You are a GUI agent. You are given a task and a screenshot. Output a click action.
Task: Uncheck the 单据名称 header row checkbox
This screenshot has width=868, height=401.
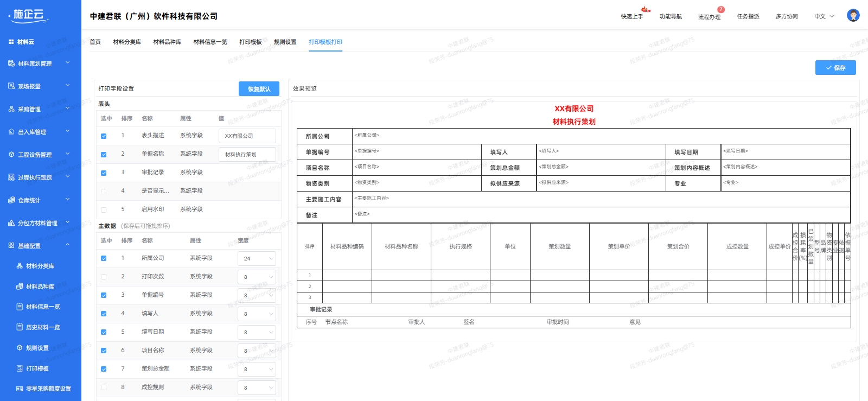(x=104, y=155)
